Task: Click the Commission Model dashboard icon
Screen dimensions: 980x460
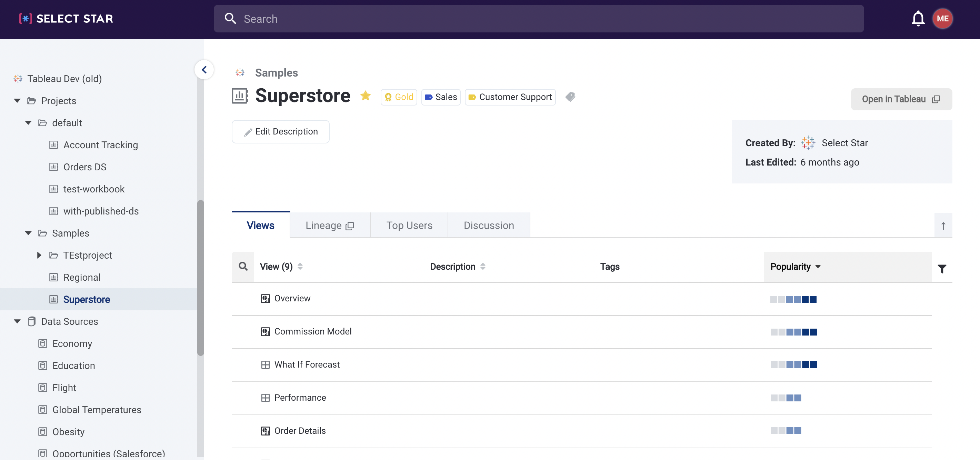Action: click(265, 332)
